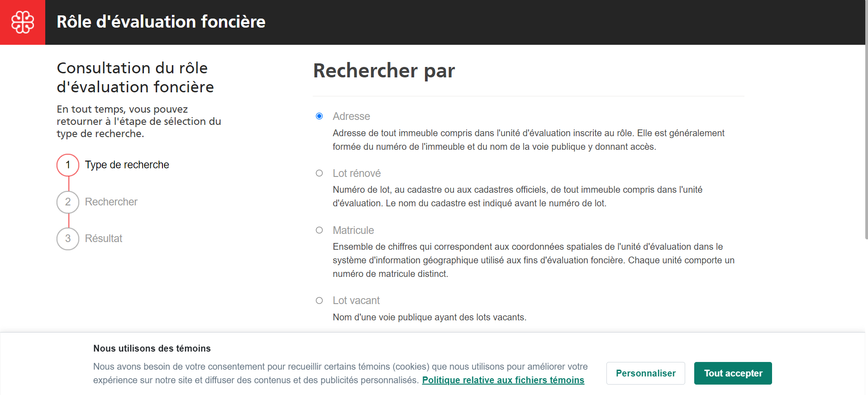Open the Rôle d'évaluation foncière header title
Screen dimensions: 868x395
pos(161,22)
